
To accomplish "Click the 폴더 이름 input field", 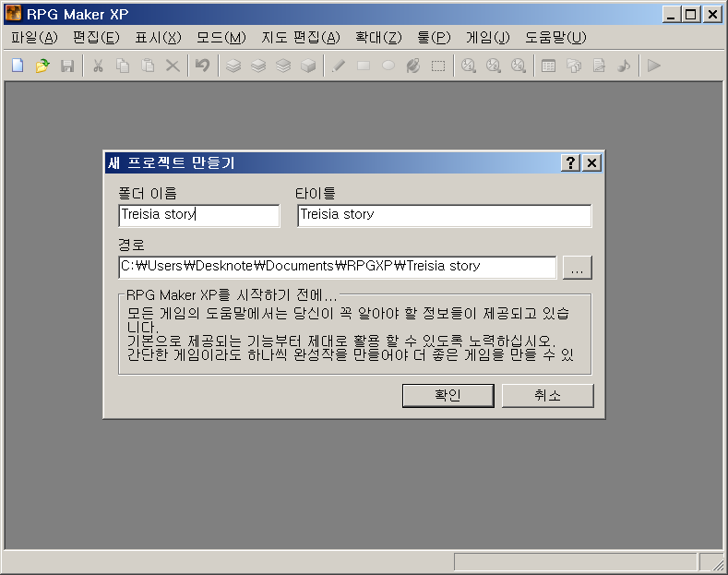I will point(199,215).
